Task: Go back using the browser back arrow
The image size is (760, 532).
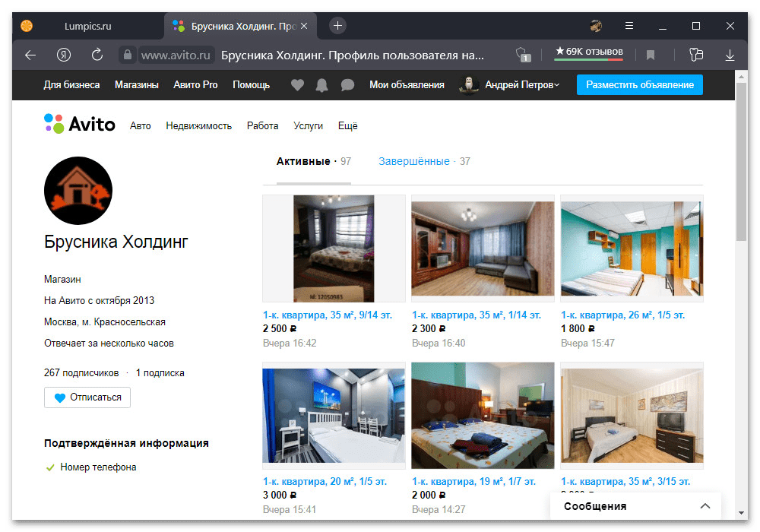Action: tap(30, 55)
